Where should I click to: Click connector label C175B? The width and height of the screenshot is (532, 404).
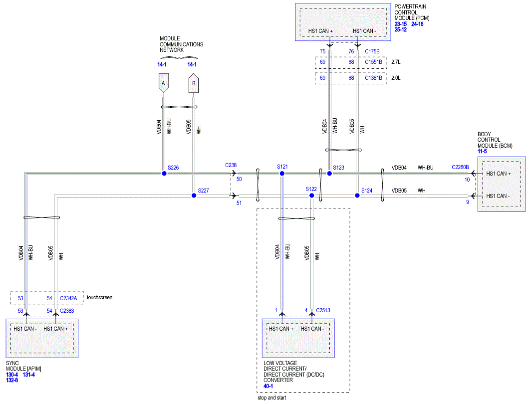[x=372, y=51]
